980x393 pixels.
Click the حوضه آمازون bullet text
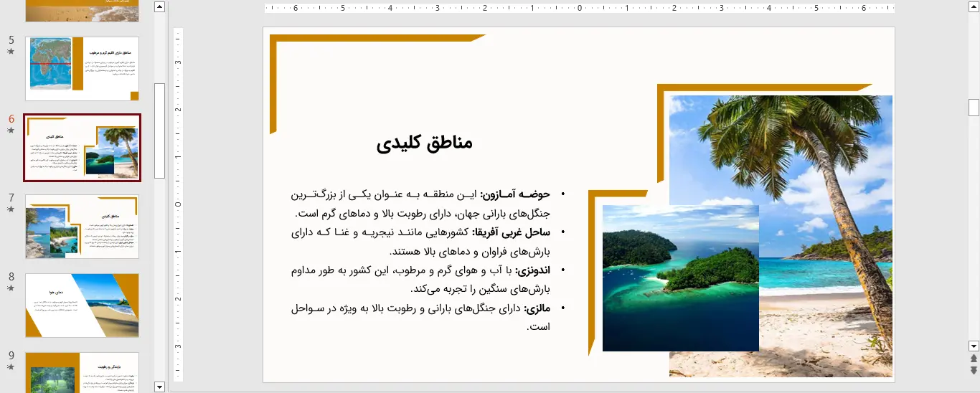tap(420, 204)
